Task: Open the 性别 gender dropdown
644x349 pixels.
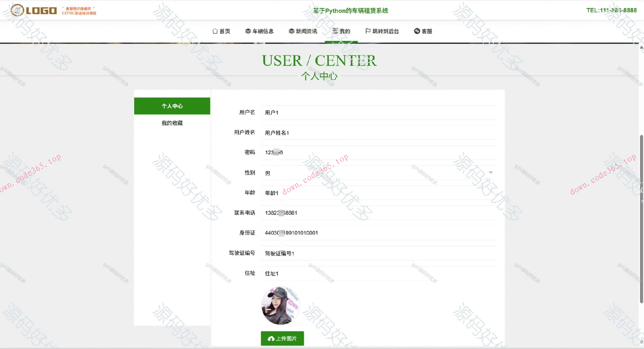Action: (491, 172)
